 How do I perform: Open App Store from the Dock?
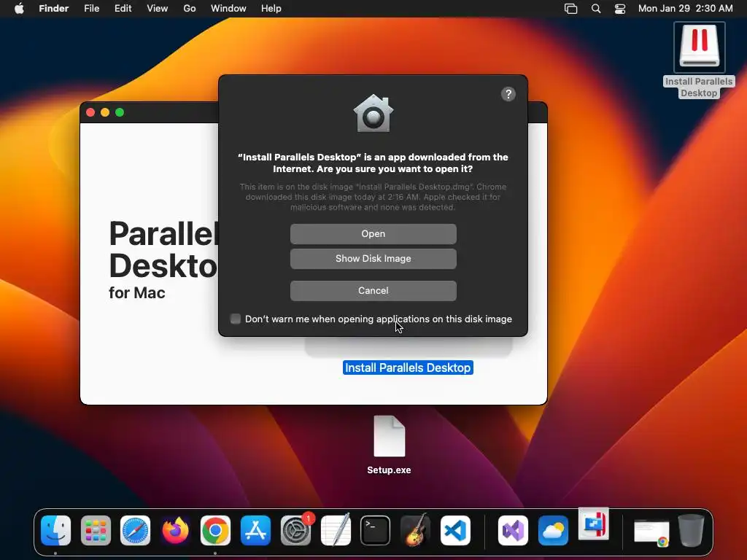[x=255, y=531]
